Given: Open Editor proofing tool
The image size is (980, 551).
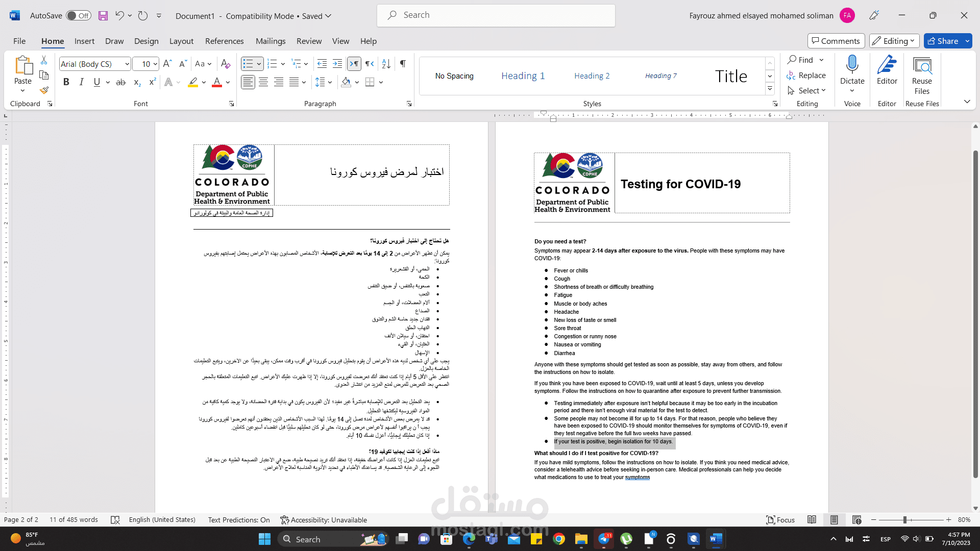Looking at the screenshot, I should pos(887,70).
